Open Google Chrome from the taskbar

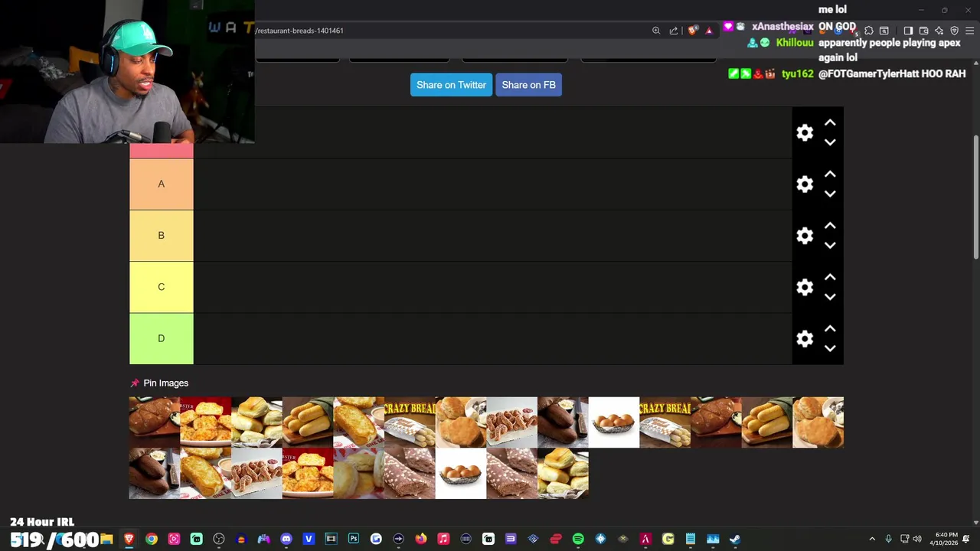152,540
